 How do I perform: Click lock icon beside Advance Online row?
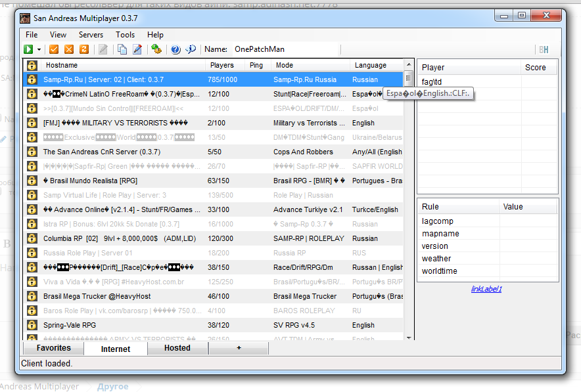click(32, 209)
